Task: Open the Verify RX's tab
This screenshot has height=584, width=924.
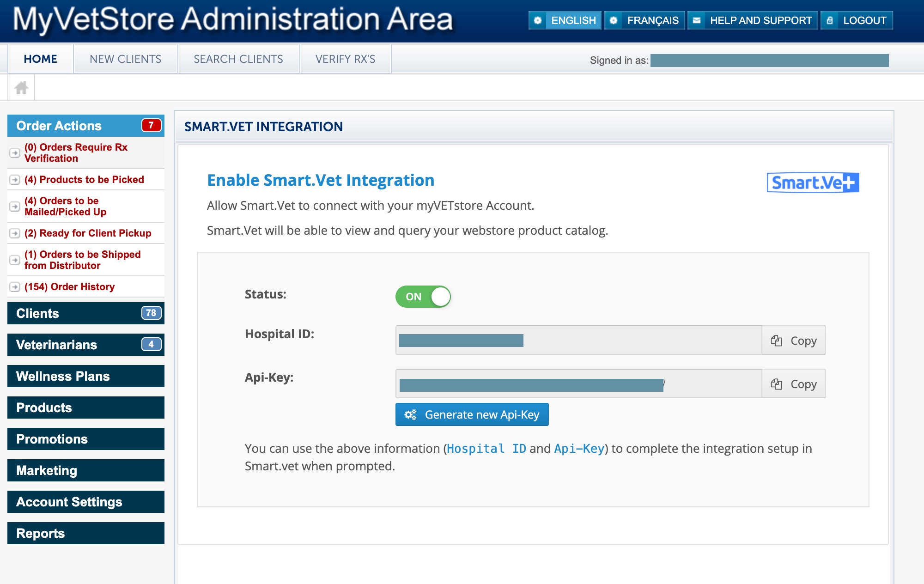Action: coord(345,59)
